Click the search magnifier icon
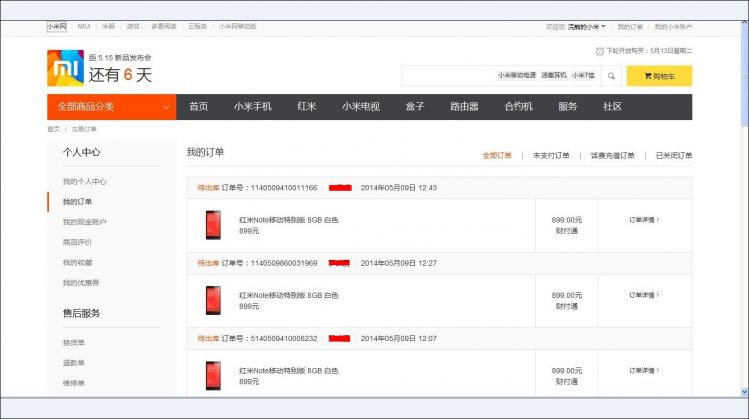This screenshot has width=749, height=419. [x=611, y=76]
